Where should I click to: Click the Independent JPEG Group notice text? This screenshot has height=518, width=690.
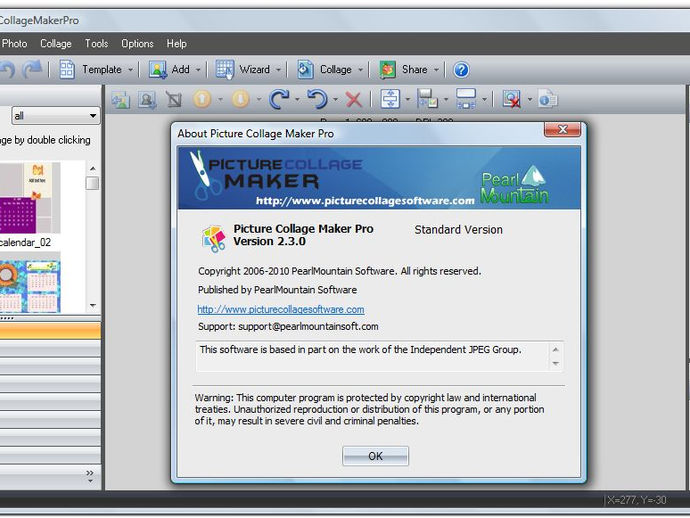click(x=360, y=349)
